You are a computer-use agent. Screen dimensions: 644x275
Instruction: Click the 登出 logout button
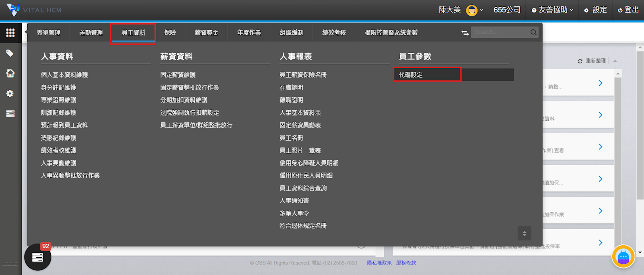[628, 10]
